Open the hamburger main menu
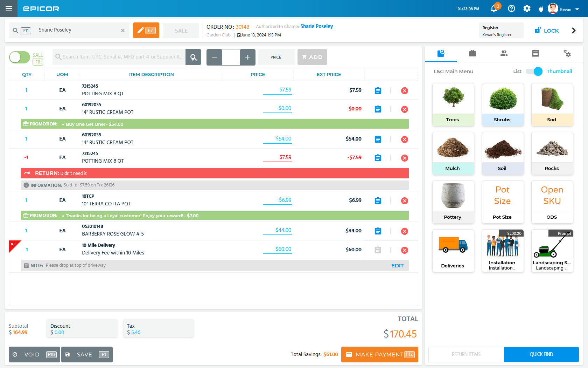The image size is (588, 368). pos(9,8)
